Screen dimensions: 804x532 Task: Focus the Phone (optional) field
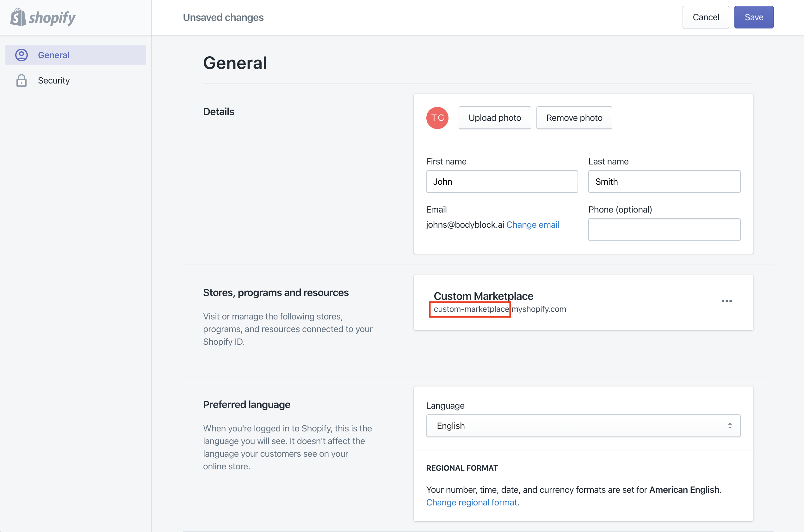pyautogui.click(x=664, y=230)
